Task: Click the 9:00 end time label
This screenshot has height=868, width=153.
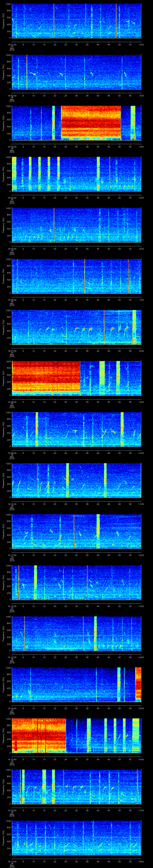Action: pos(141,402)
